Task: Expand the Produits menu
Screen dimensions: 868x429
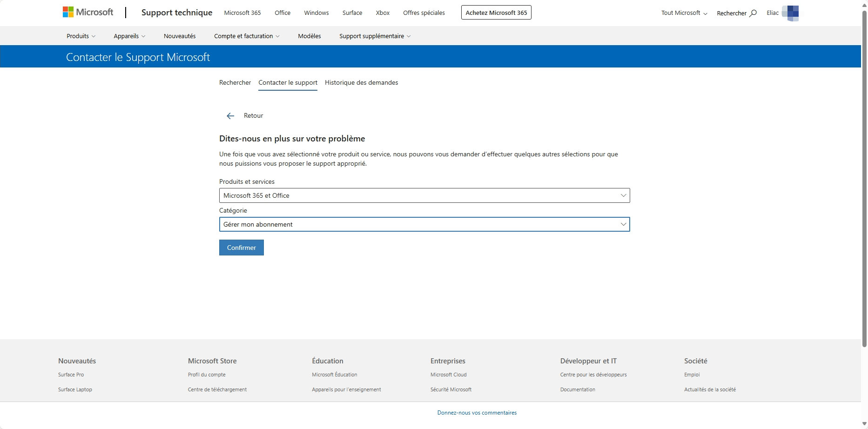Action: [81, 36]
